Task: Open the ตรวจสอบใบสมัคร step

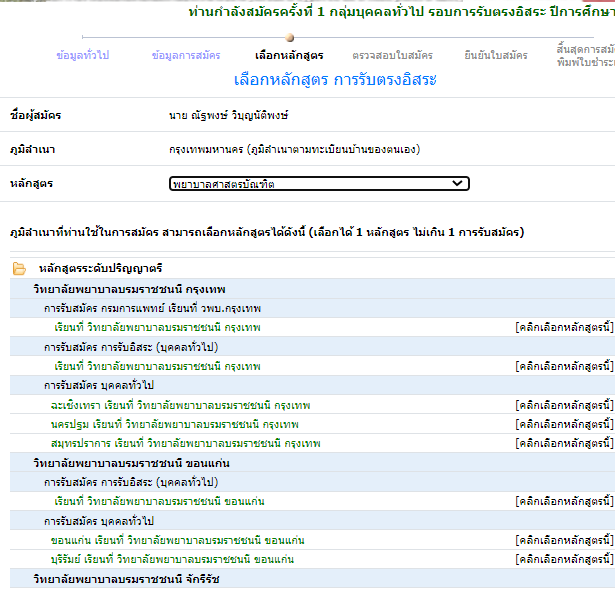Action: pyautogui.click(x=393, y=55)
